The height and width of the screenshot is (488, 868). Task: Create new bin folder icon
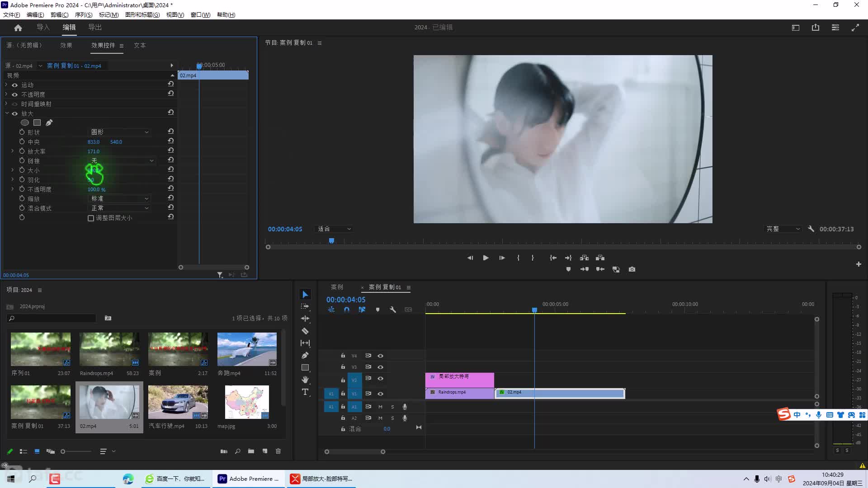tap(251, 451)
